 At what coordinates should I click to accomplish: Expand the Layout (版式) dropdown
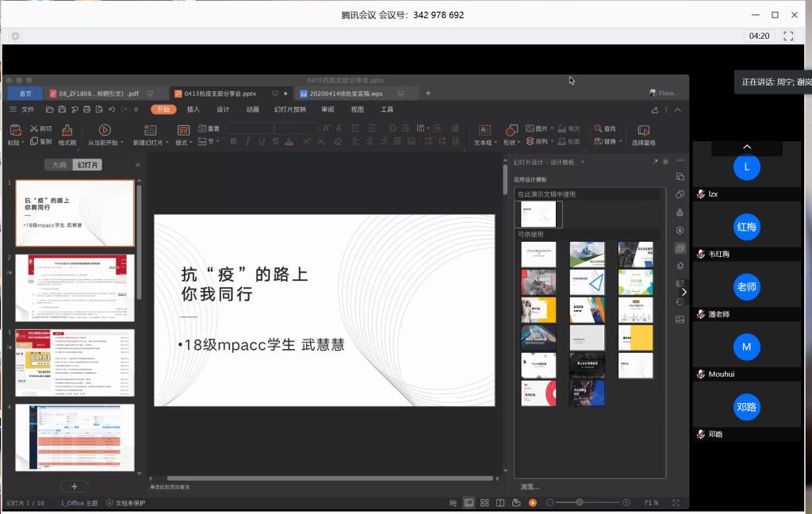click(x=183, y=142)
